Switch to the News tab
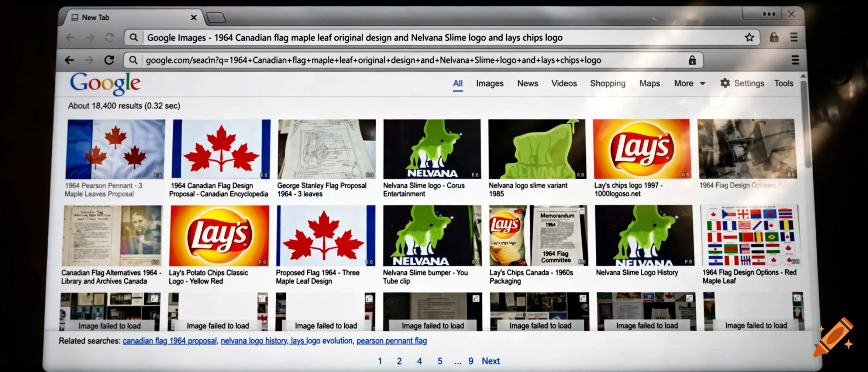 click(527, 83)
